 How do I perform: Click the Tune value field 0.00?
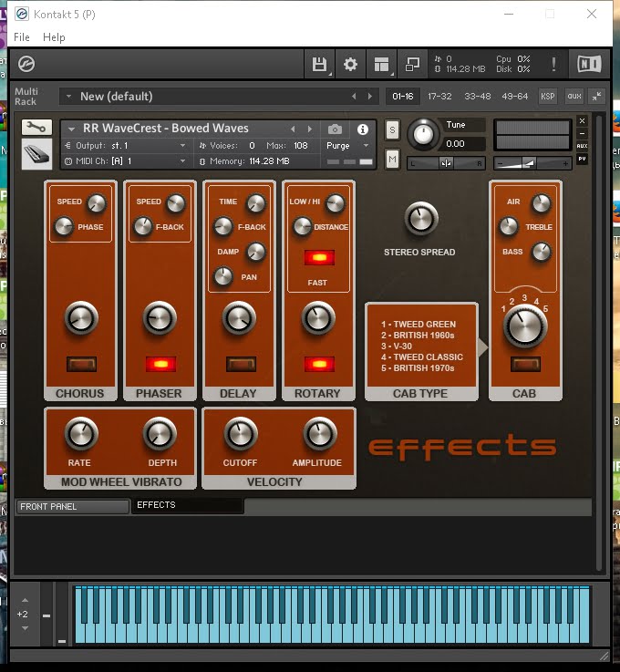(463, 144)
